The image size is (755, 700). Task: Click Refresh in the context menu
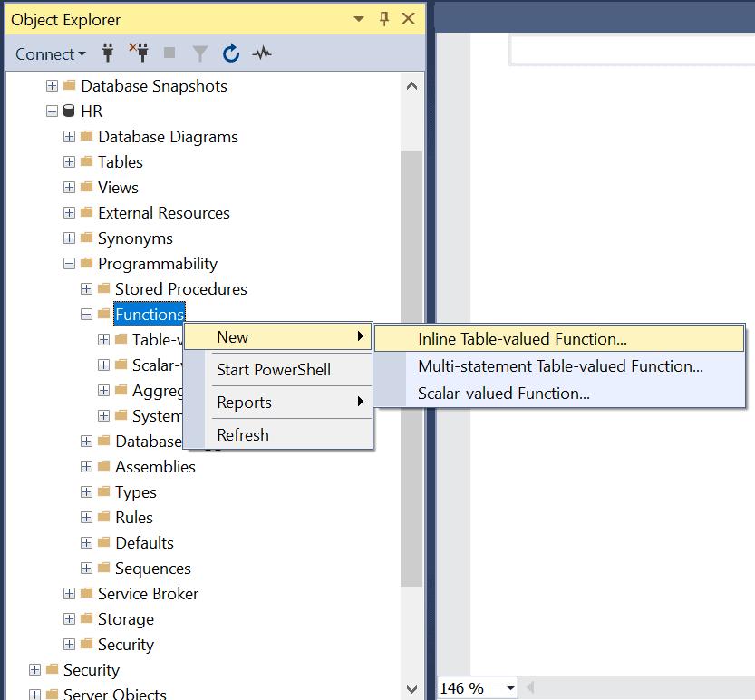tap(242, 434)
